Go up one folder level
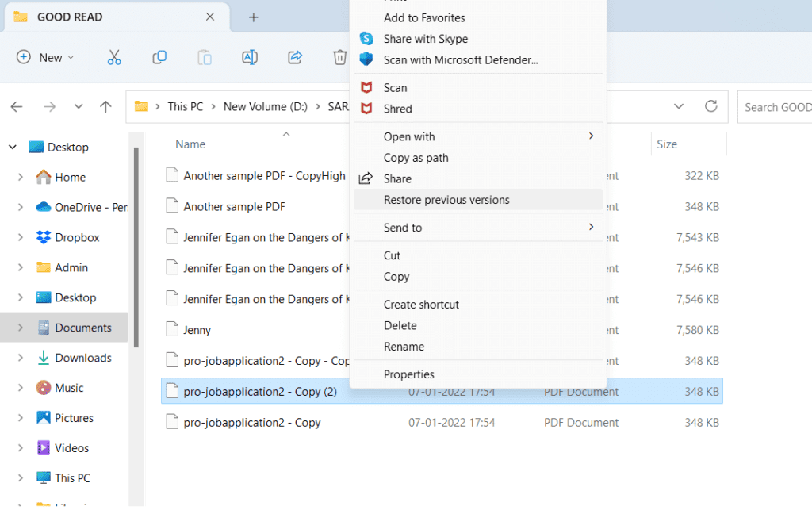The image size is (812, 510). [105, 106]
